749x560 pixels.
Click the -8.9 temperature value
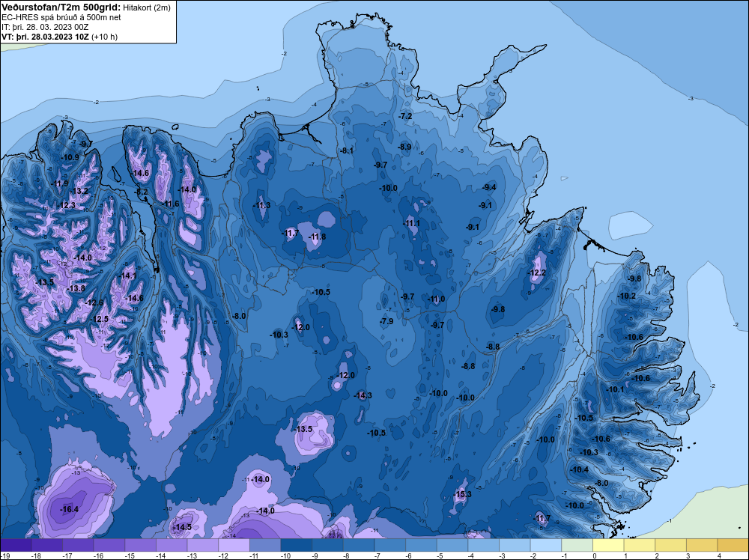pos(404,147)
